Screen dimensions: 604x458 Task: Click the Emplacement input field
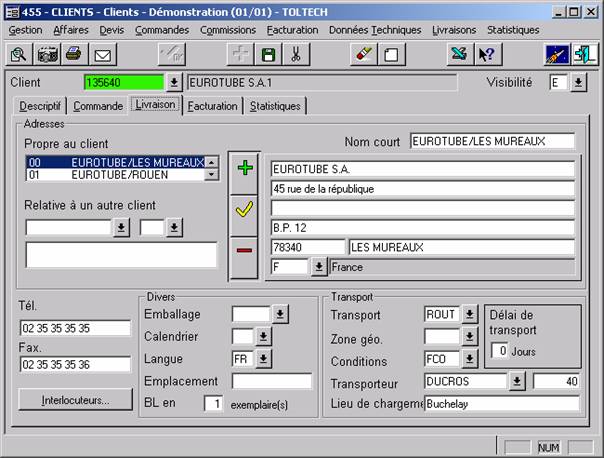pos(272,381)
